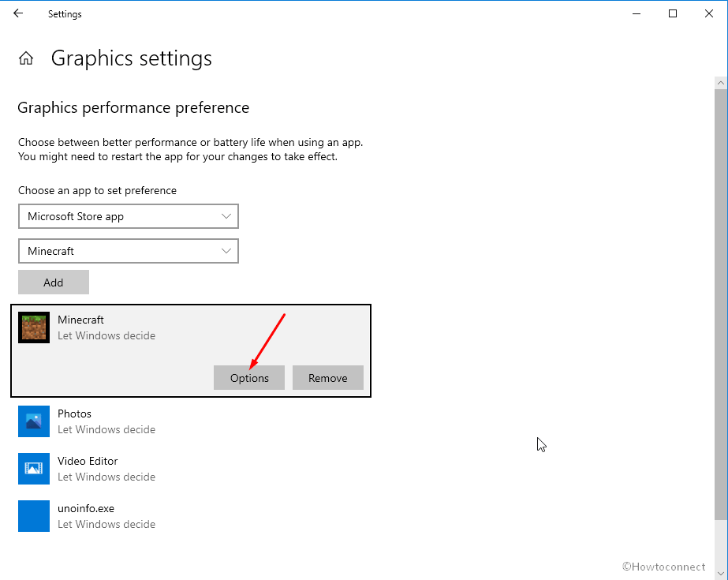Open the Minecraft app selection dropdown

coord(129,251)
